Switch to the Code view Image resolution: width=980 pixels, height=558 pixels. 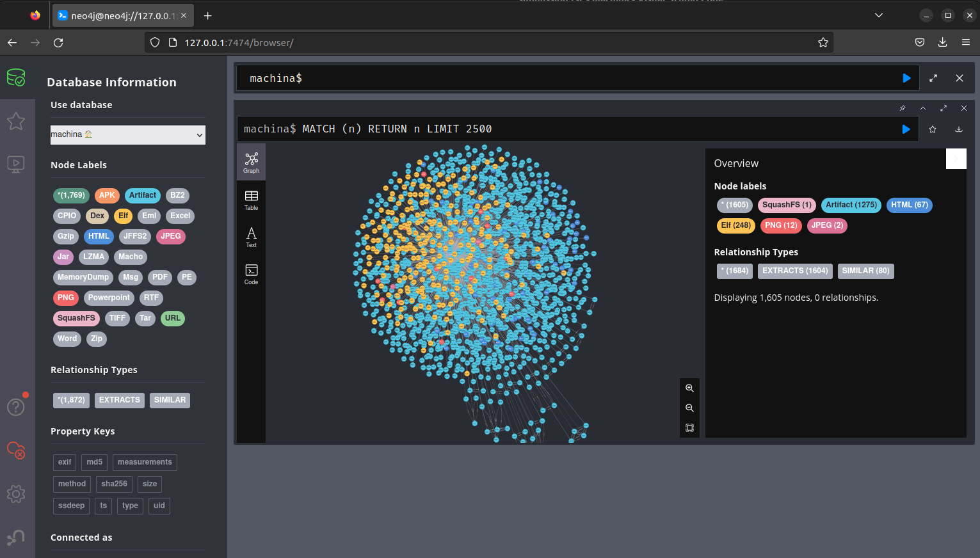(x=251, y=274)
